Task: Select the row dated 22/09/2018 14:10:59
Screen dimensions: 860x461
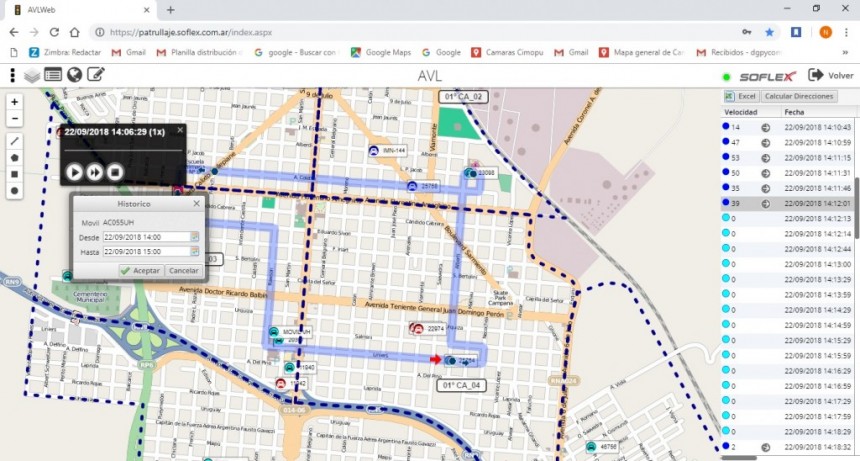Action: click(x=787, y=143)
